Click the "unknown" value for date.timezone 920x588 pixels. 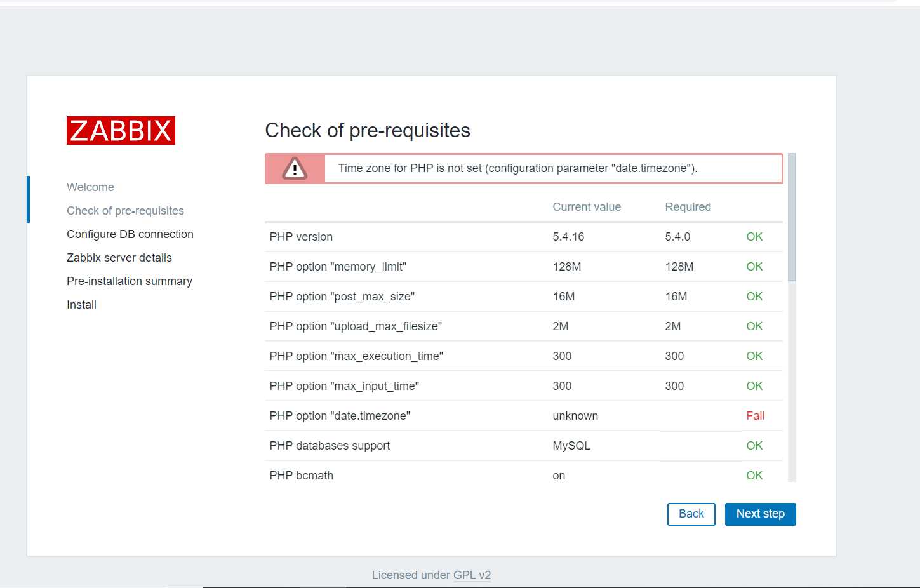[x=575, y=416]
